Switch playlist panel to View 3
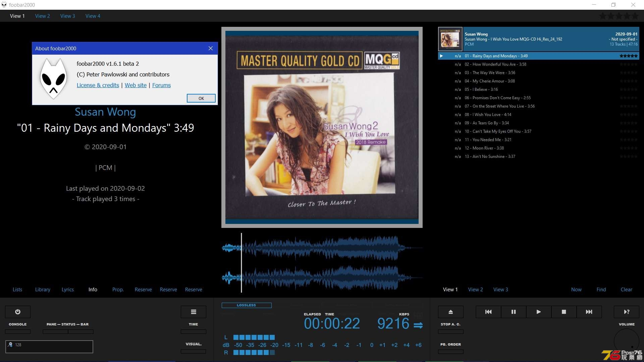The width and height of the screenshot is (644, 362). pyautogui.click(x=501, y=289)
